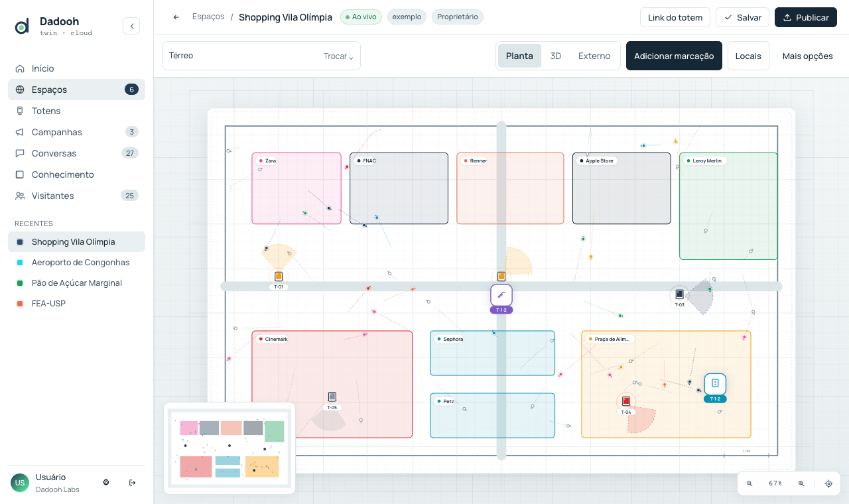Screen dimensions: 849x504
Task: Switch to 3D view
Action: (556, 56)
